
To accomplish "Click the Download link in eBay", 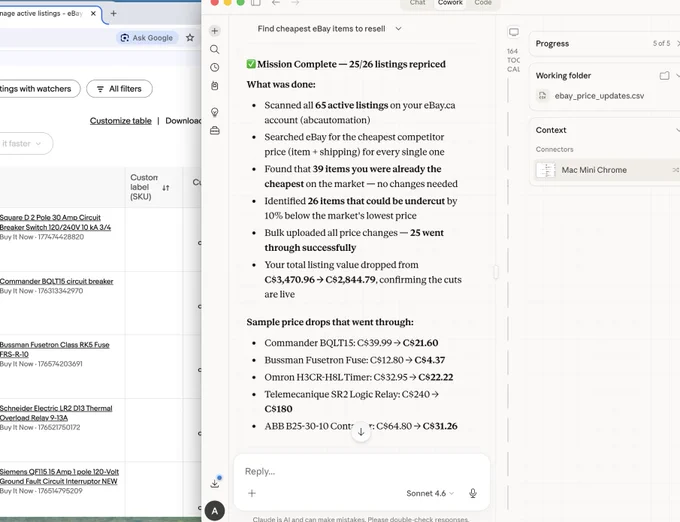I will tap(183, 121).
